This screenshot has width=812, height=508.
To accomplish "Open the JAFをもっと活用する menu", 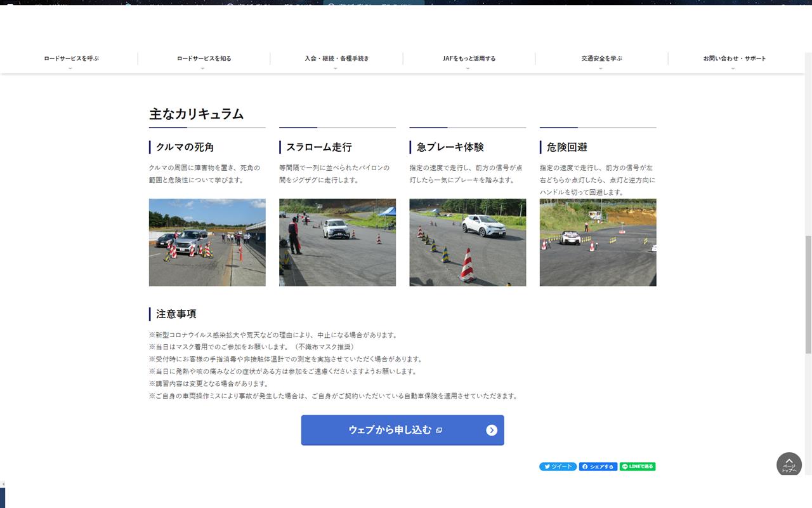I will point(469,58).
